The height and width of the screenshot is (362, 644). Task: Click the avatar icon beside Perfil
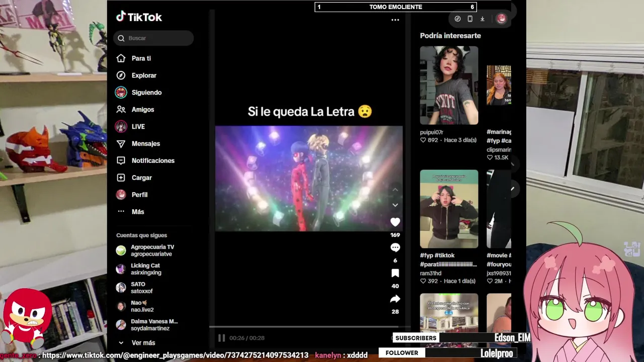click(121, 195)
